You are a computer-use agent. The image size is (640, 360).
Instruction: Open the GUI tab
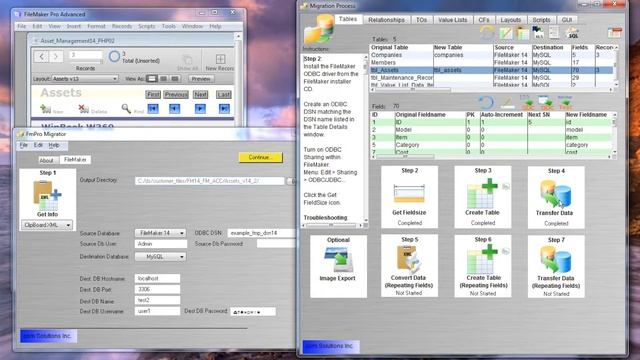567,20
